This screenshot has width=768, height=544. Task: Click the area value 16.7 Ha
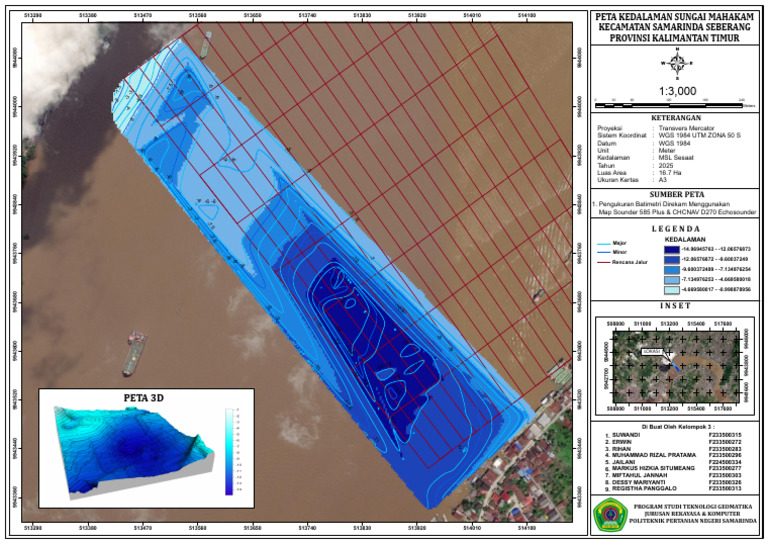click(x=670, y=173)
